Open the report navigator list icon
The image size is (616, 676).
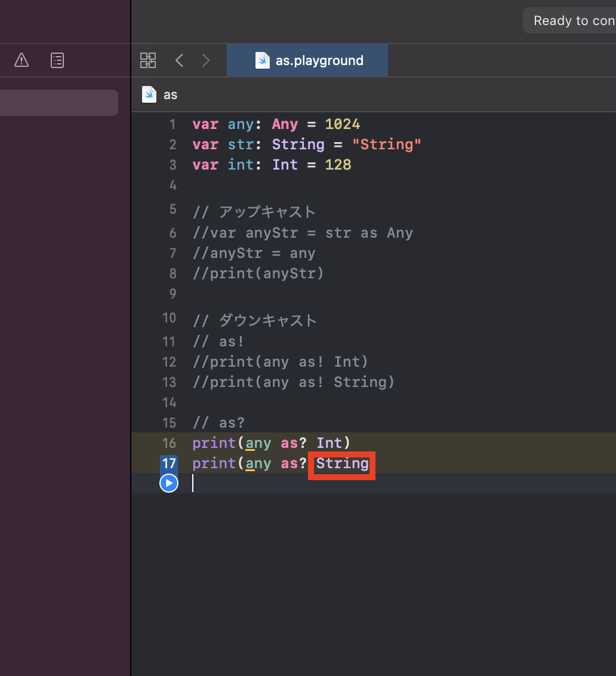pos(57,60)
